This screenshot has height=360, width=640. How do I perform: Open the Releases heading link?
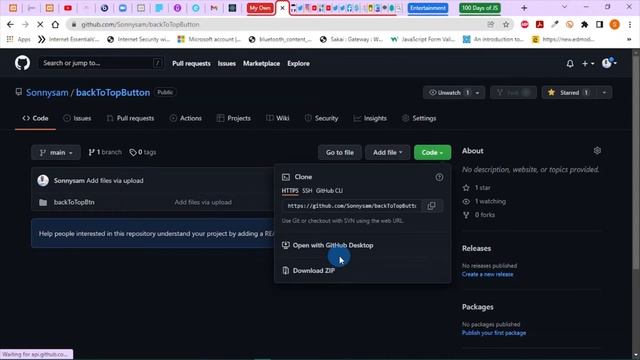point(476,248)
